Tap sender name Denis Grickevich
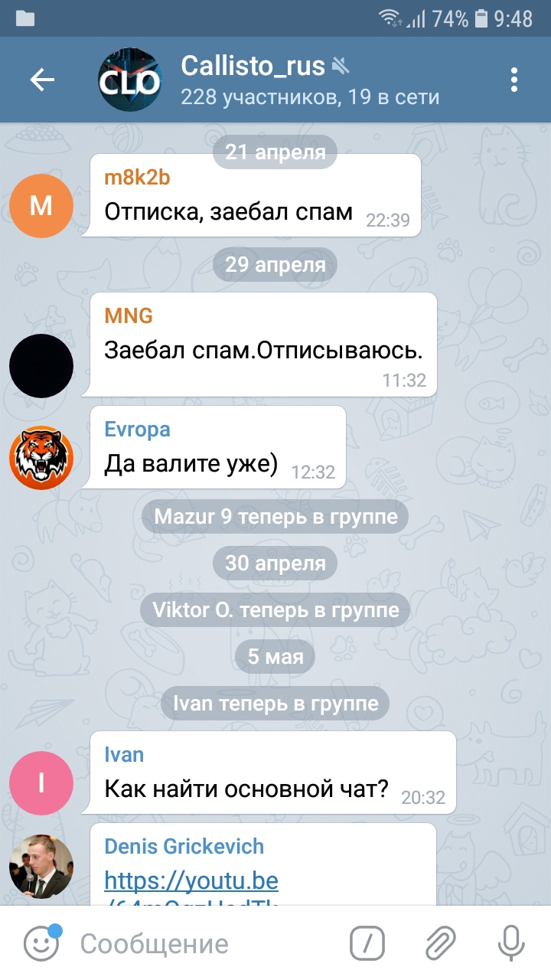Viewport: 551px width, 980px height. click(184, 846)
